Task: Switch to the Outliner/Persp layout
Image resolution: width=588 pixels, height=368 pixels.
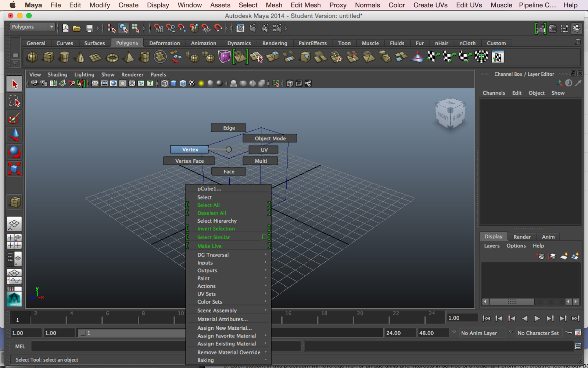Action: (14, 259)
